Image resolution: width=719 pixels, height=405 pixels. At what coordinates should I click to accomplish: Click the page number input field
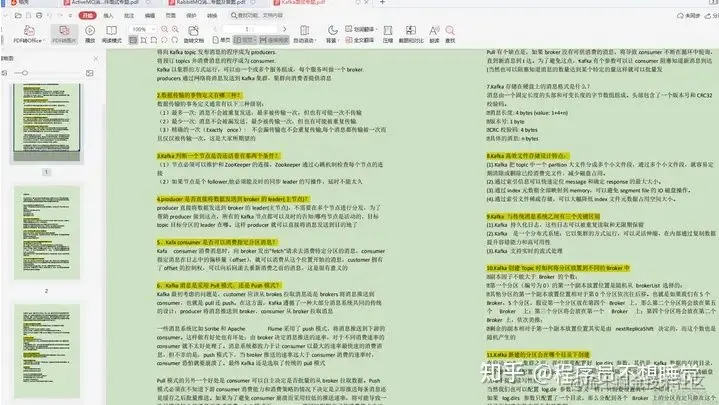[x=250, y=29]
